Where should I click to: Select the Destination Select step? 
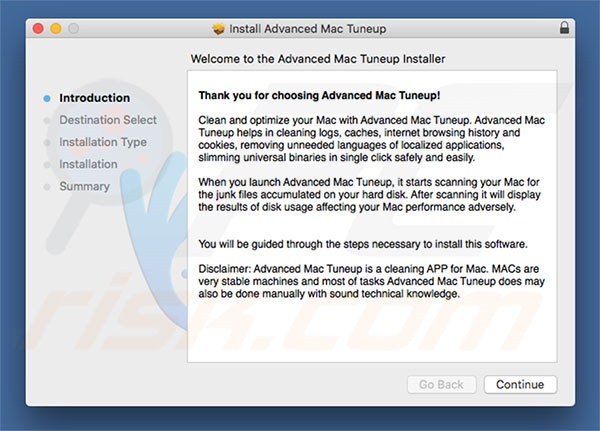108,120
